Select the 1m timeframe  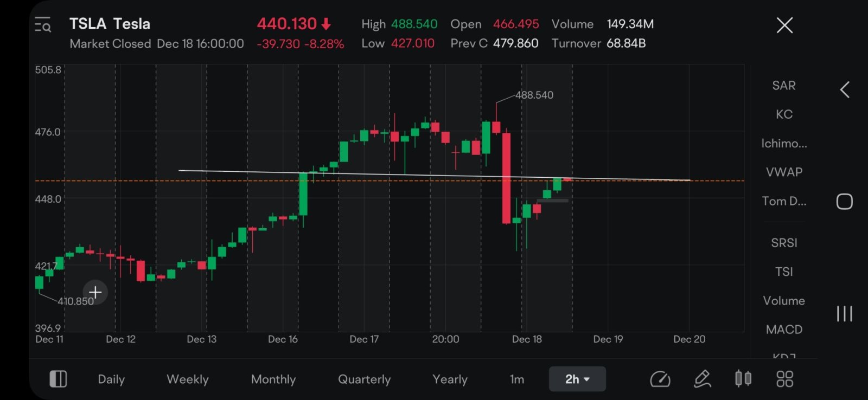coord(517,379)
